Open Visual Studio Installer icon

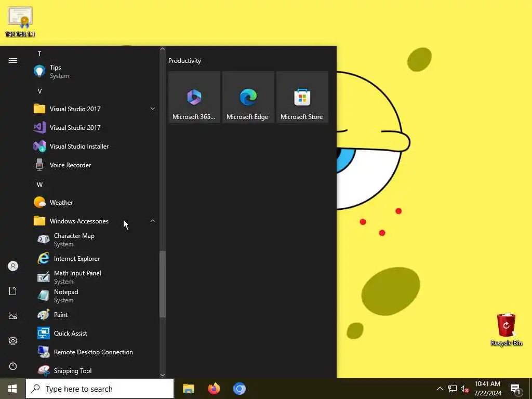click(x=39, y=146)
